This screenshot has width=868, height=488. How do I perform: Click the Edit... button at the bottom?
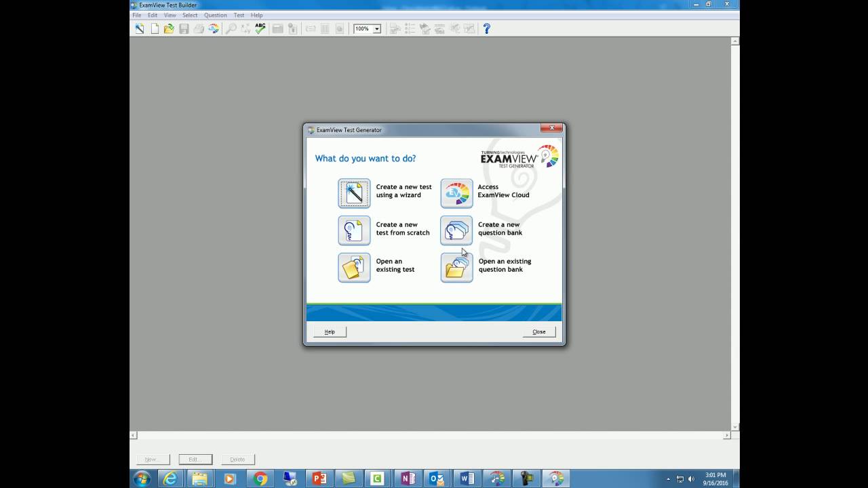195,459
